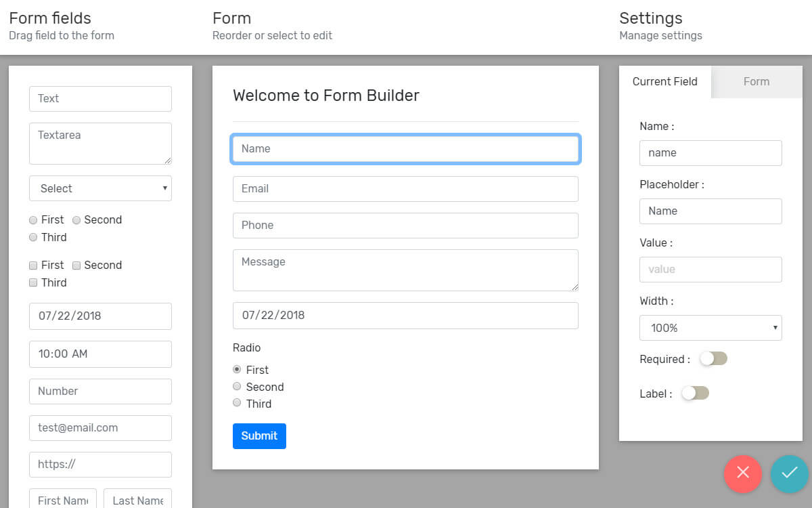Open the 07/22/2018 date field in the form

point(405,315)
